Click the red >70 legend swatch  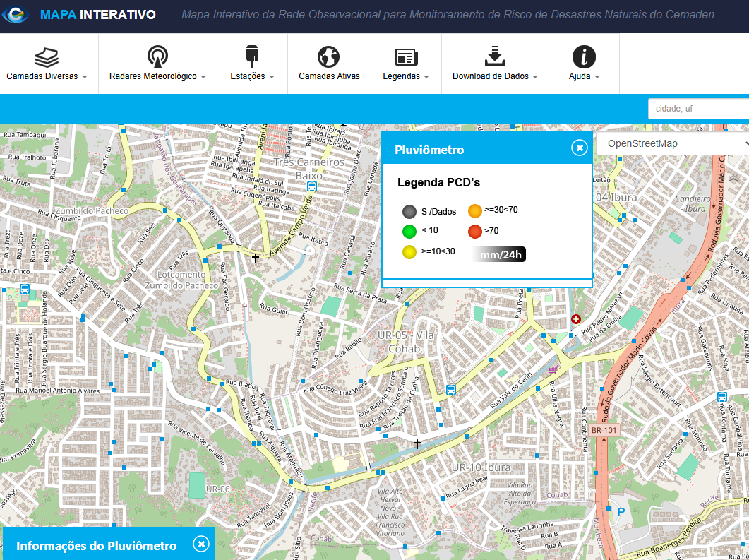475,231
